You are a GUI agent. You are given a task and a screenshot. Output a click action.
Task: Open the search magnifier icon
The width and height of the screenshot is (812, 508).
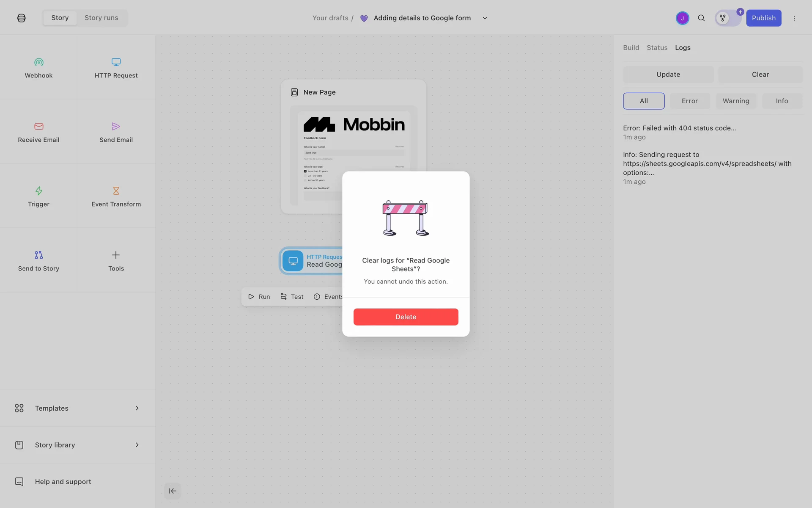click(701, 18)
